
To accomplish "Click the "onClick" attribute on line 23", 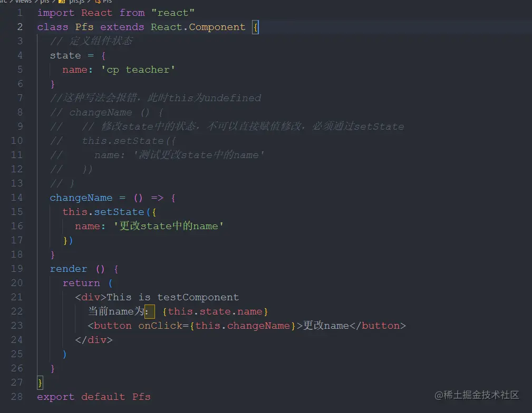I will pos(160,326).
